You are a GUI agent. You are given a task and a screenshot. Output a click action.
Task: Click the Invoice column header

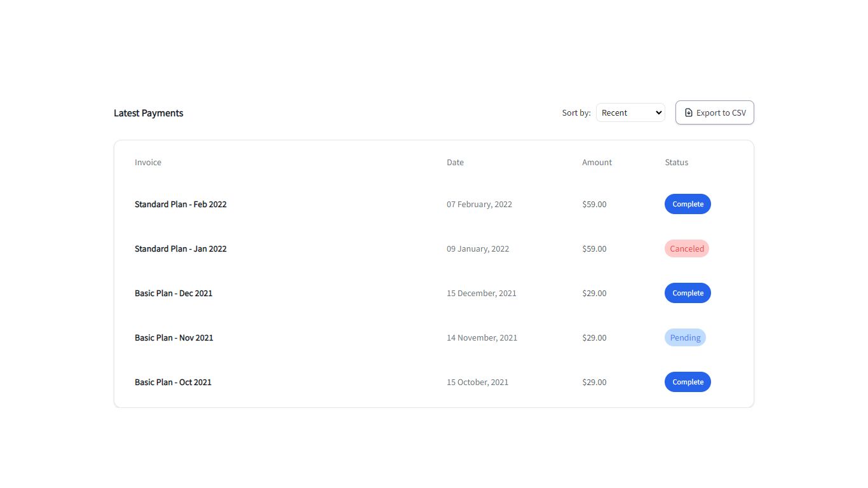pyautogui.click(x=148, y=162)
